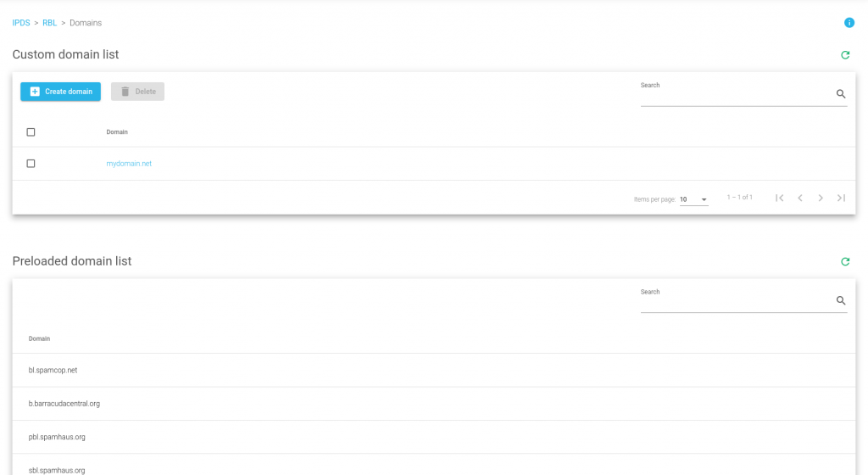
Task: Check the mydomain.net row checkbox
Action: (x=31, y=164)
